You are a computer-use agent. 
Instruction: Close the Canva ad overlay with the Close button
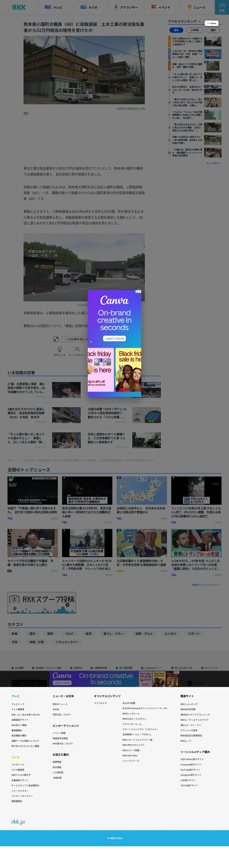(x=212, y=23)
